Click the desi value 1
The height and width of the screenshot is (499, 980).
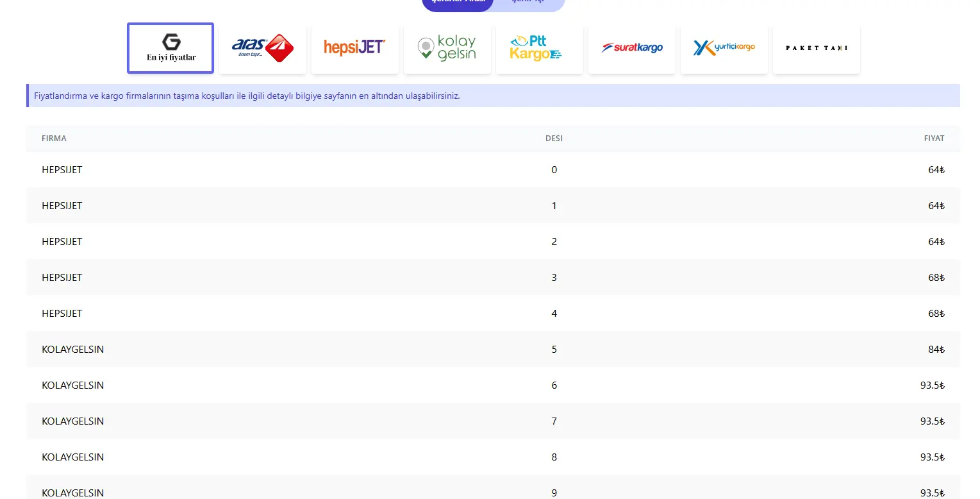(x=554, y=206)
